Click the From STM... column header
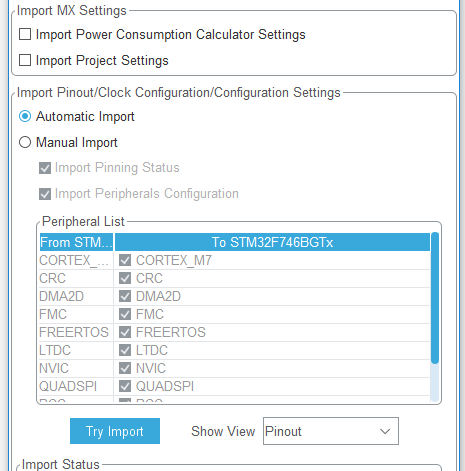 coord(76,242)
